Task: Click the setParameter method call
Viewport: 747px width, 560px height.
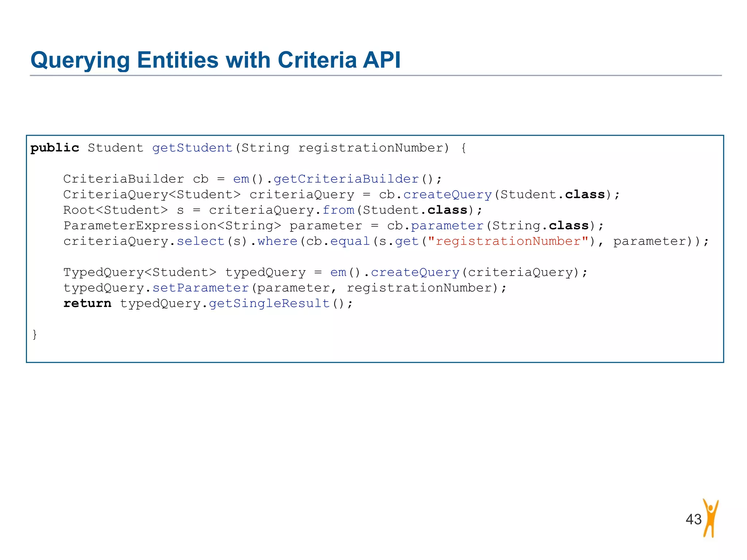Action: (x=201, y=288)
